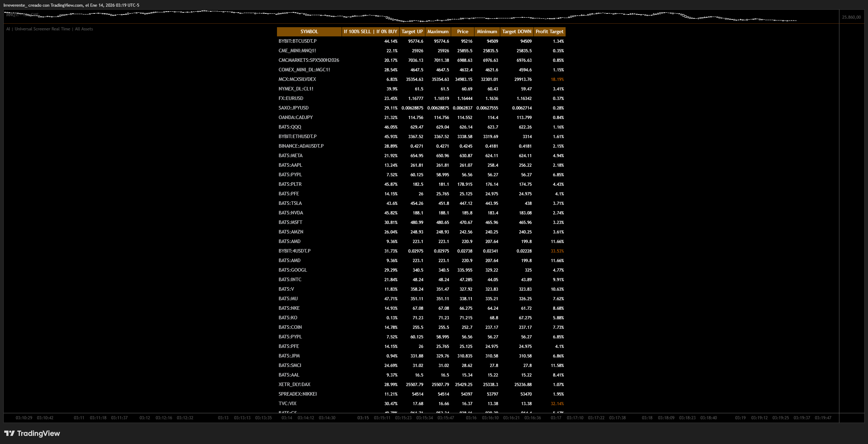The width and height of the screenshot is (868, 444).
Task: Select the CME_MINI:MNQ1! symbol
Action: coord(297,51)
